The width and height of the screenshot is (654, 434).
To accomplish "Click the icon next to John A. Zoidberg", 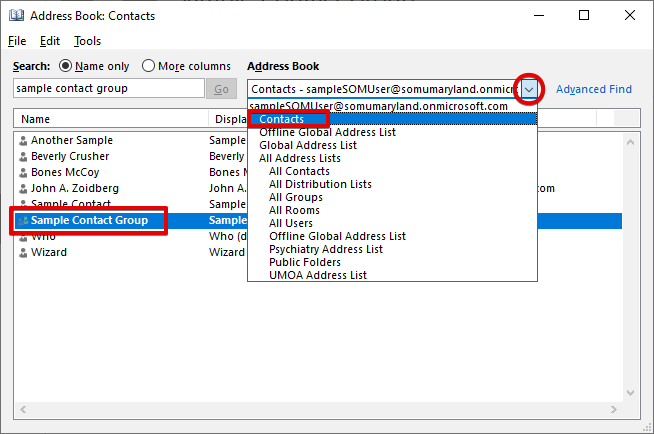I will 23,189.
